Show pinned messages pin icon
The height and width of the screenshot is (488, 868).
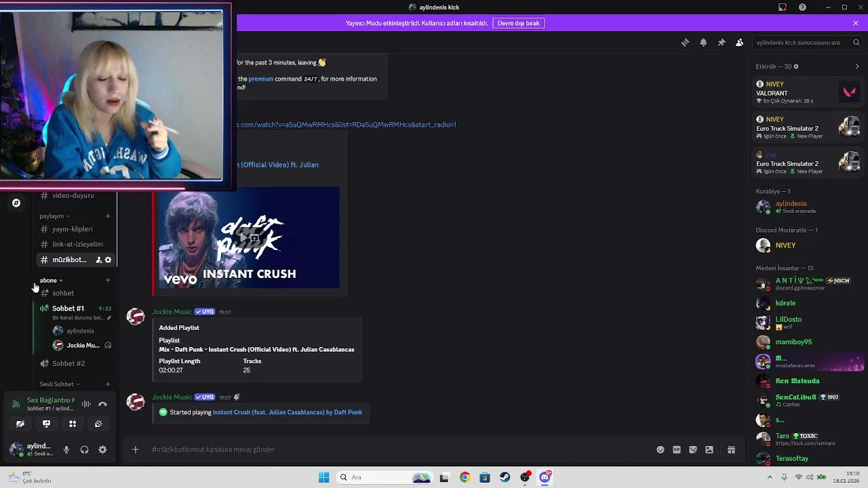tap(722, 42)
